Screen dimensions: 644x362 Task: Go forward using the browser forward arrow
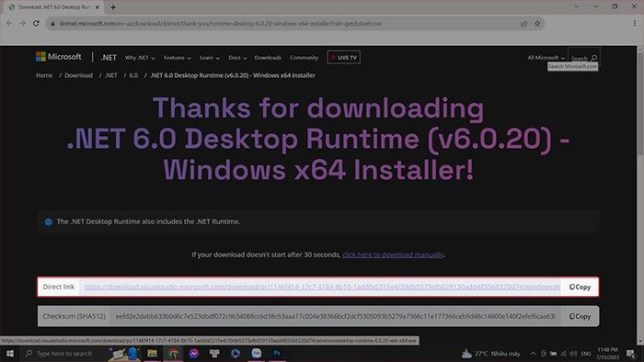(x=23, y=23)
